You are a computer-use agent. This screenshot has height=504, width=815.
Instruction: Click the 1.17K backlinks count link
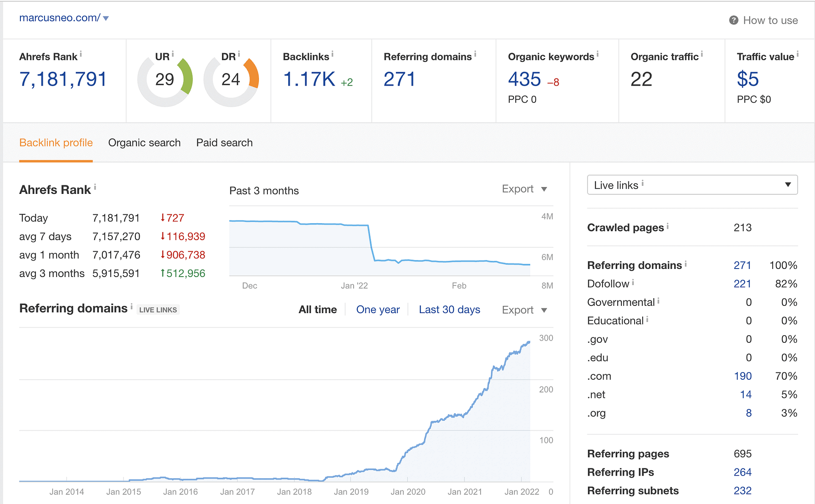point(309,80)
